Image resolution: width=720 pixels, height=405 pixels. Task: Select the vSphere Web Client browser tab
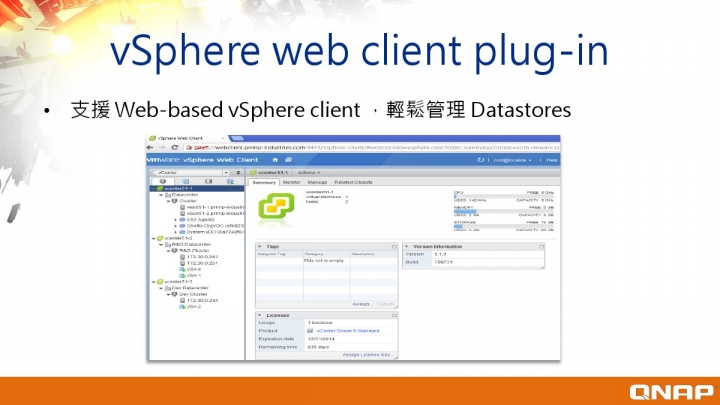(184, 138)
